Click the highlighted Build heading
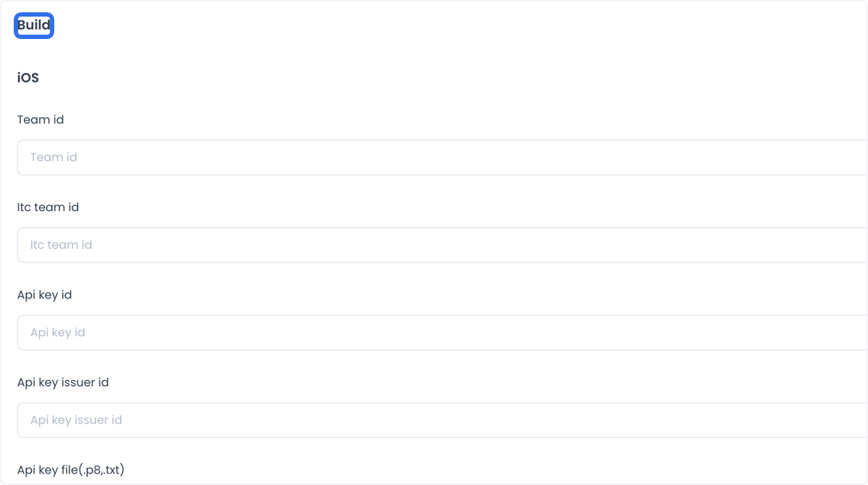This screenshot has height=485, width=868. pyautogui.click(x=34, y=25)
